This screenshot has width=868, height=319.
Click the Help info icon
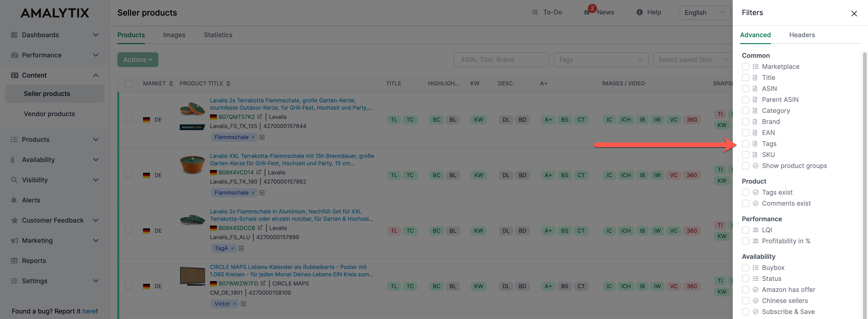(639, 12)
